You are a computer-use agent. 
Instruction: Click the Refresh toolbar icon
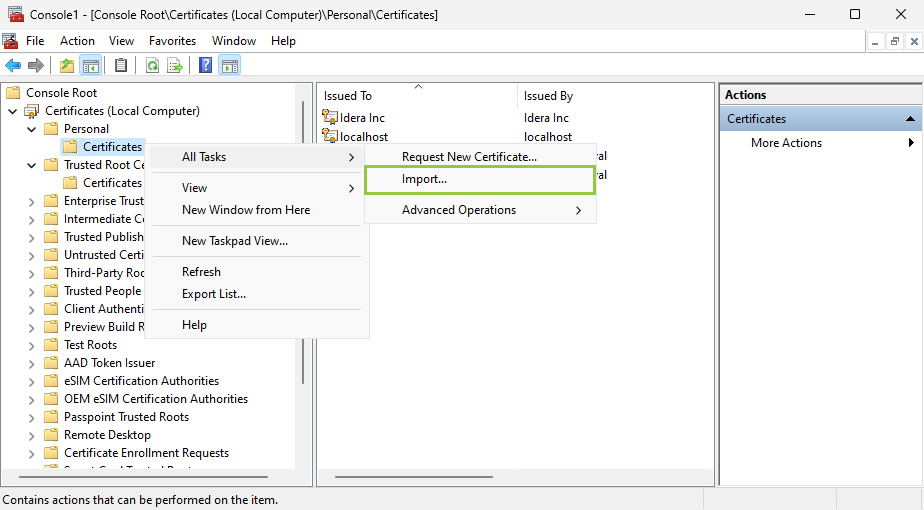153,65
